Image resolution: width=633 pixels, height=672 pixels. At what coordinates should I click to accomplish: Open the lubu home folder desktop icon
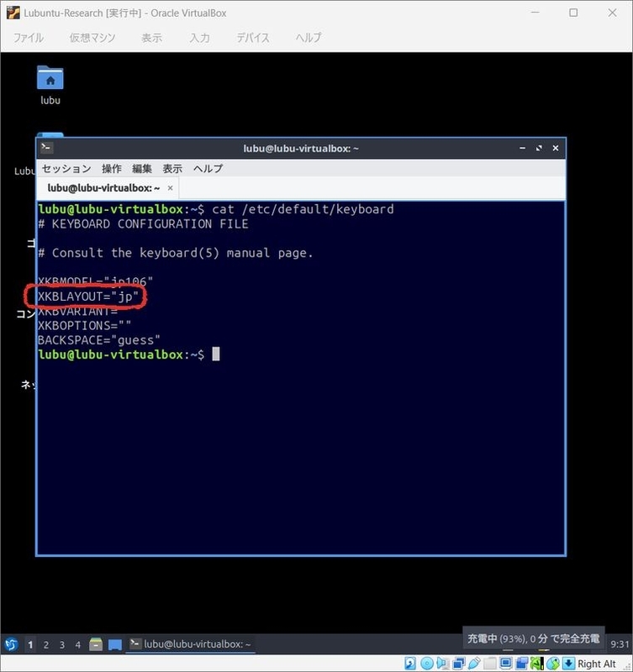coord(50,86)
